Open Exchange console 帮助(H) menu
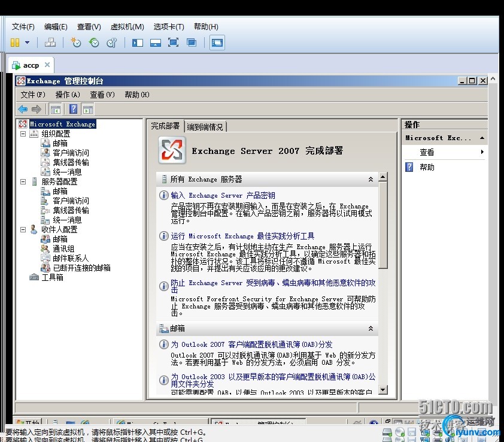The image size is (504, 442). tap(137, 95)
